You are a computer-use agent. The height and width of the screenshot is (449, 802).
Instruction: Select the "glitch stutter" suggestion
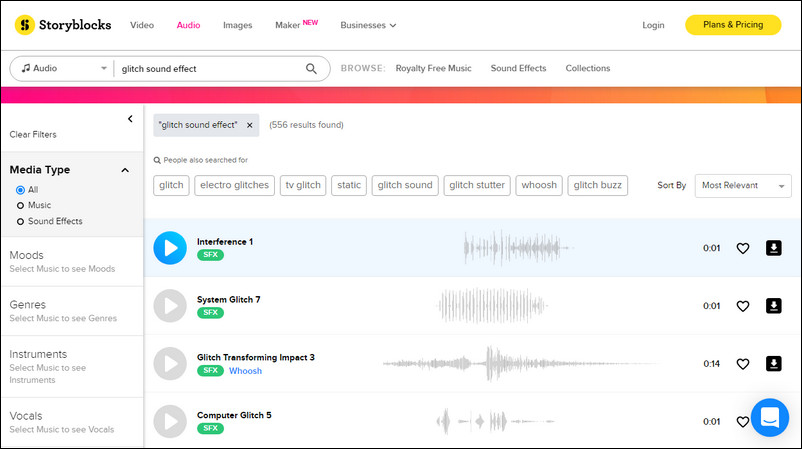[x=477, y=185]
